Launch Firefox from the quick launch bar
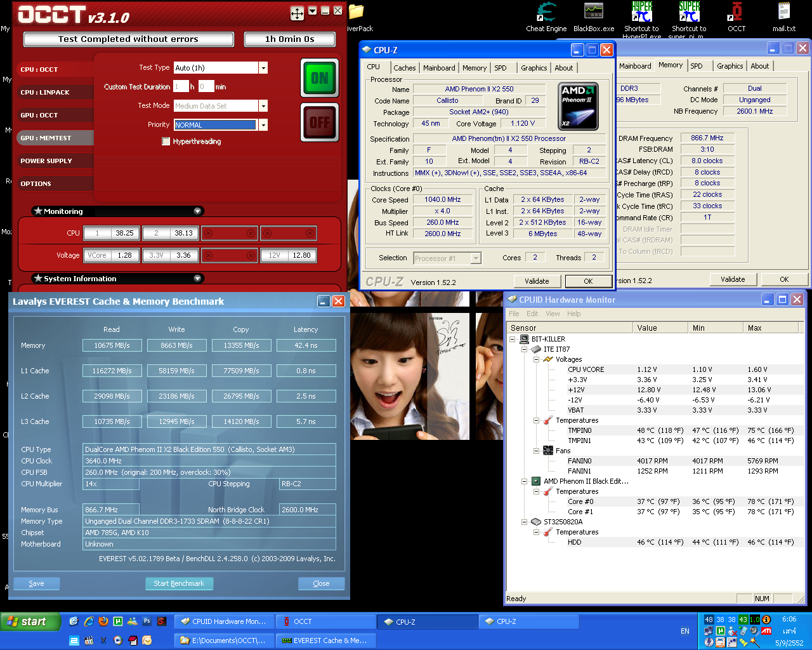This screenshot has width=812, height=650. point(103,621)
